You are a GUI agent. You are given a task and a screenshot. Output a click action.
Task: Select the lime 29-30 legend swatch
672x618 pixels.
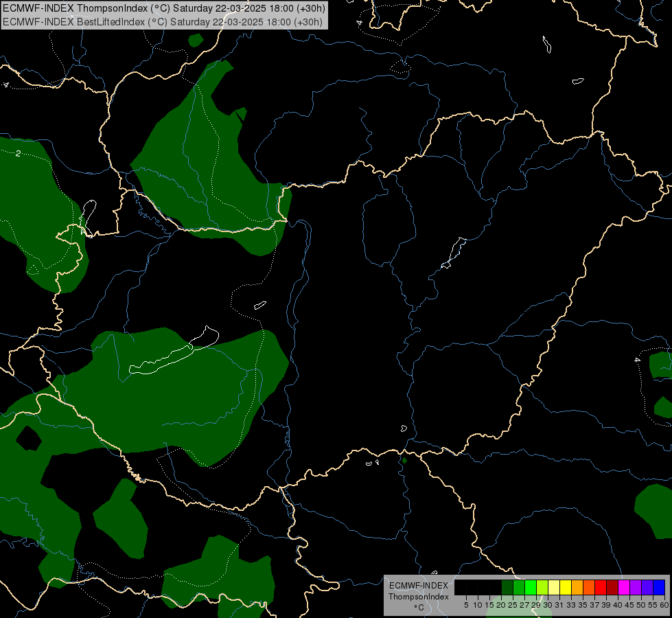[x=542, y=587]
